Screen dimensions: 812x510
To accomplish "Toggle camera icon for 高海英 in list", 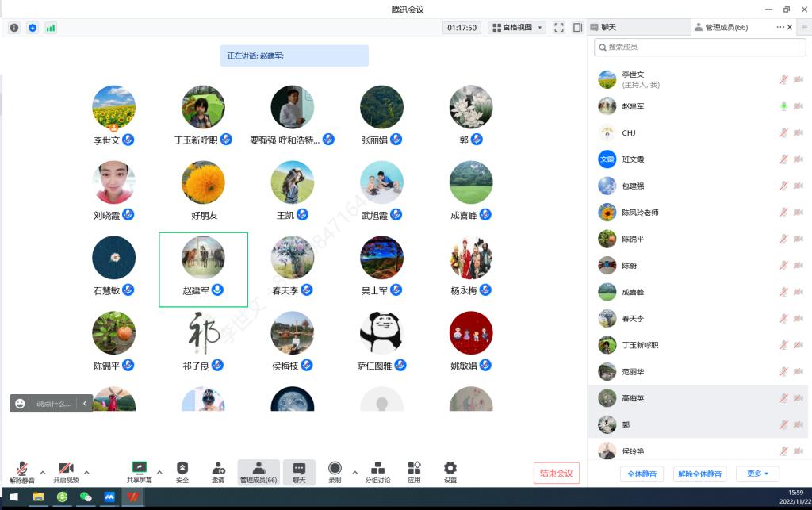I will coord(798,398).
